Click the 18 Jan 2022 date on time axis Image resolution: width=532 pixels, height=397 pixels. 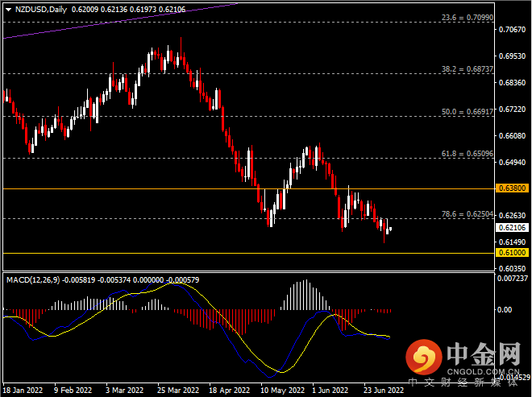(22, 387)
